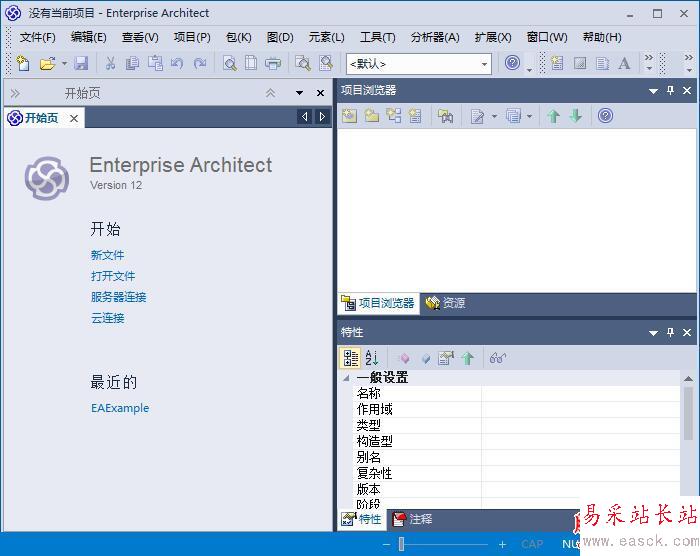Click the binoculars search icon in Project Browser
700x556 pixels.
click(446, 116)
